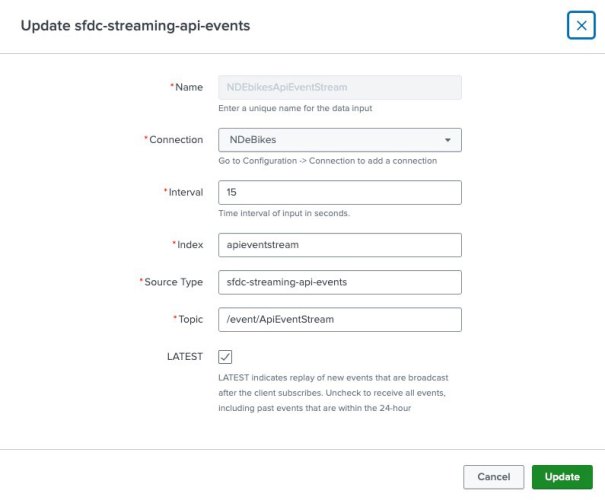Open the Connection dropdown showing NDeBikes
Screen dimensions: 605x500
(x=340, y=140)
